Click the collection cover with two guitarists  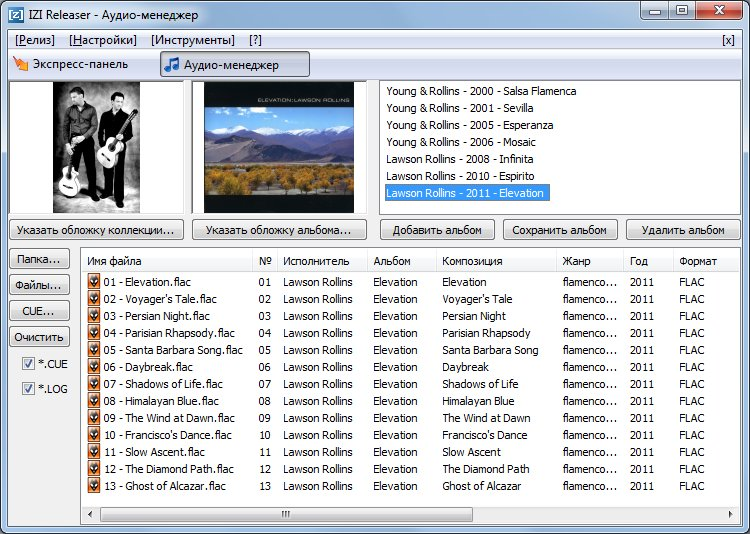96,147
